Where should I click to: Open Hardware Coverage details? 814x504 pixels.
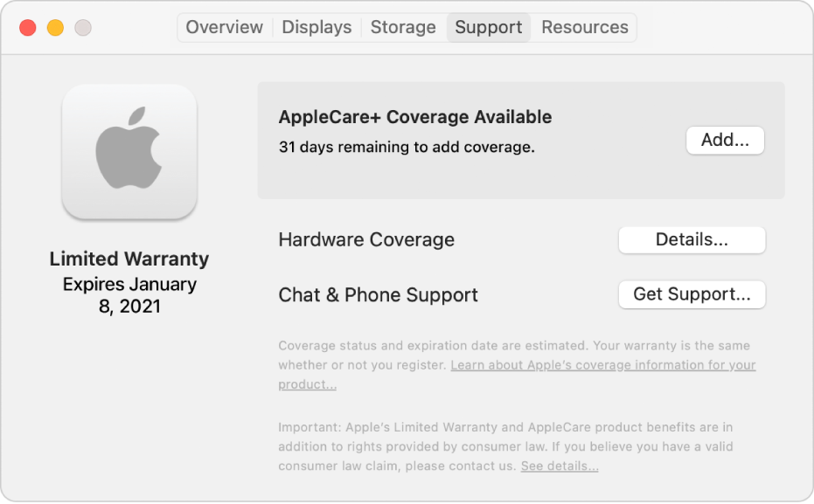pyautogui.click(x=692, y=240)
